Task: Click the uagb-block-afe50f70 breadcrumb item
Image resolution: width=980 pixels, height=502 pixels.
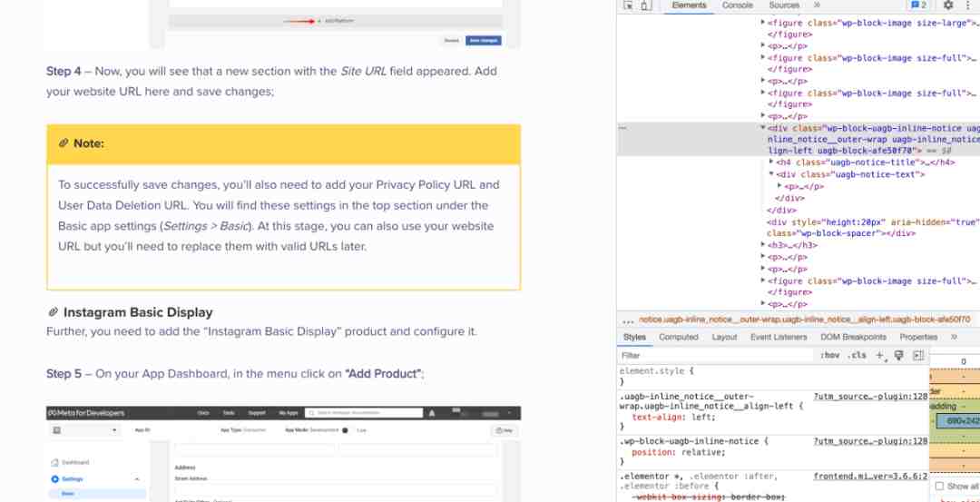Action: tap(804, 320)
